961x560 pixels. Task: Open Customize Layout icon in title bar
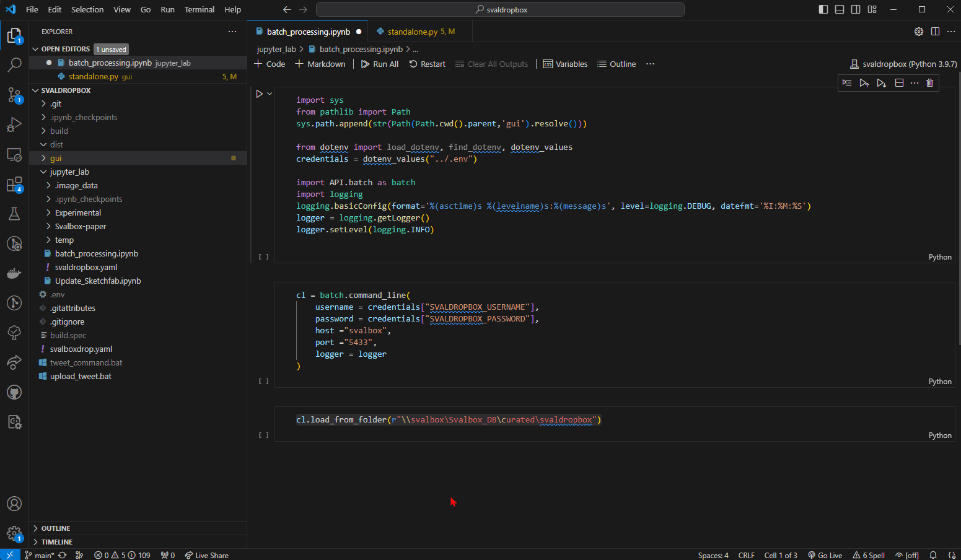pyautogui.click(x=872, y=9)
